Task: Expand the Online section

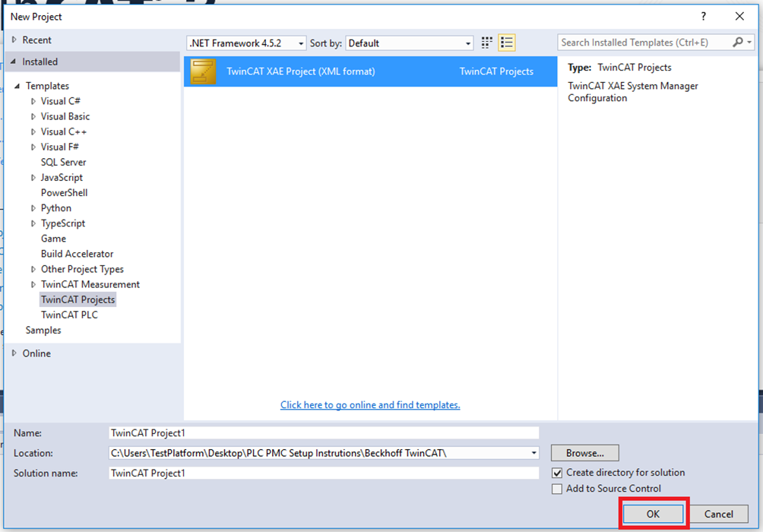Action: [x=14, y=353]
